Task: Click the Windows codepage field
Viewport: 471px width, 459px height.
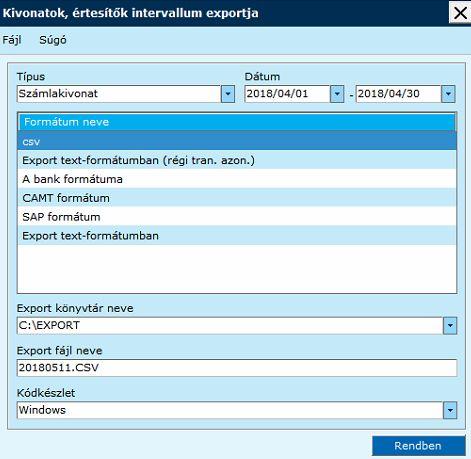Action: [x=230, y=410]
